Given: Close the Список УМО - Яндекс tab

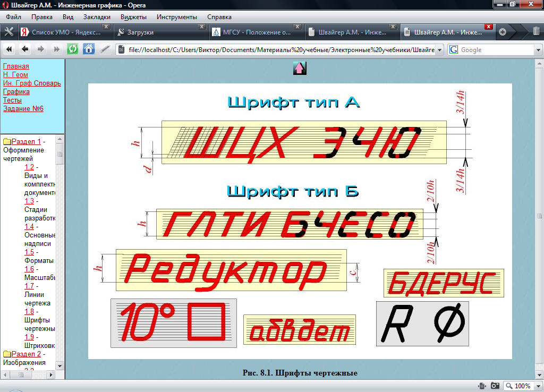Looking at the screenshot, I should (x=106, y=27).
